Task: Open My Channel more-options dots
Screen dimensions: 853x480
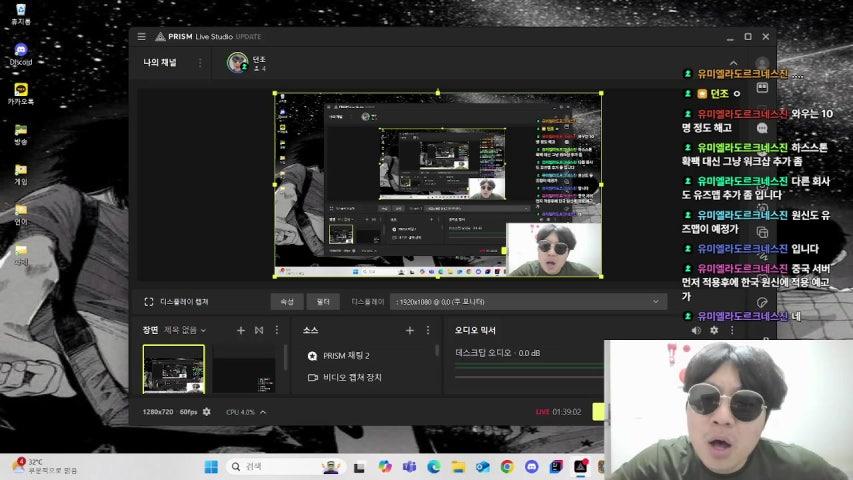Action: tap(200, 63)
